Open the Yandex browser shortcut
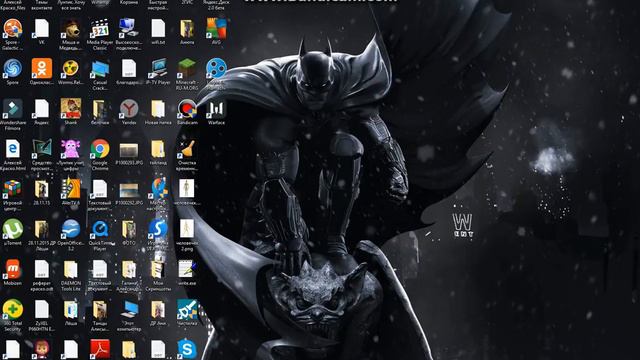Image resolution: width=640 pixels, height=360 pixels. [x=129, y=109]
